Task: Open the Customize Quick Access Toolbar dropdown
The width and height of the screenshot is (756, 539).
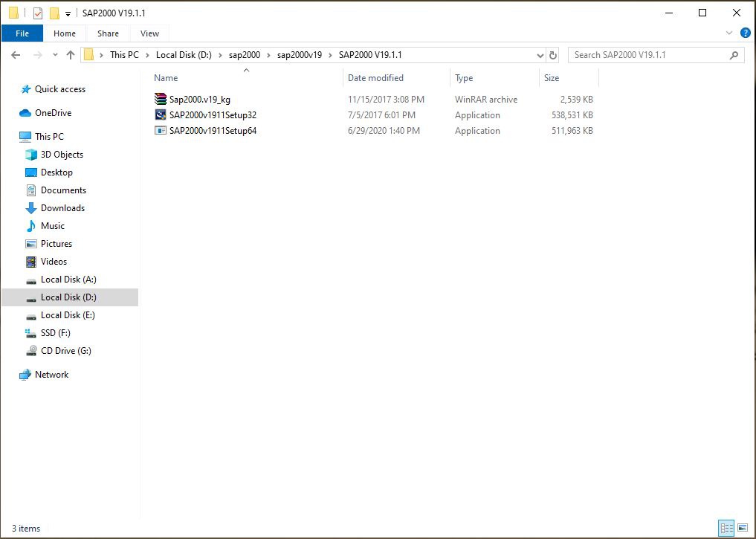Action: (x=68, y=13)
